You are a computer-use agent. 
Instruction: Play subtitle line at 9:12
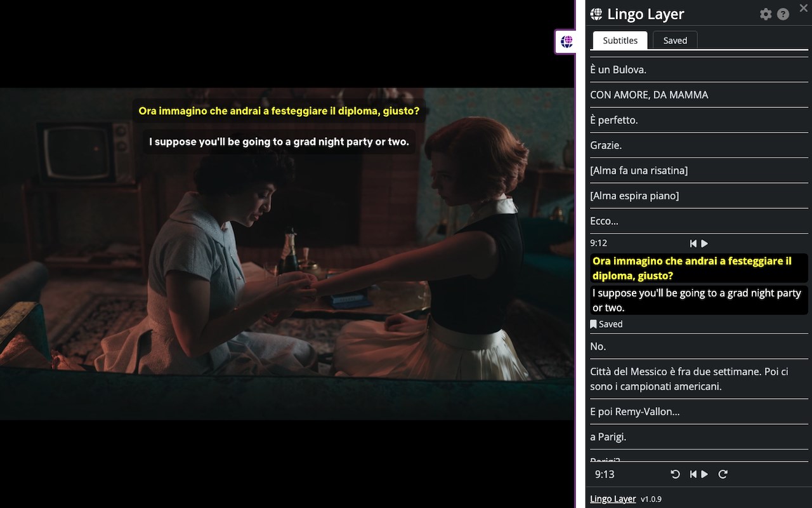704,243
